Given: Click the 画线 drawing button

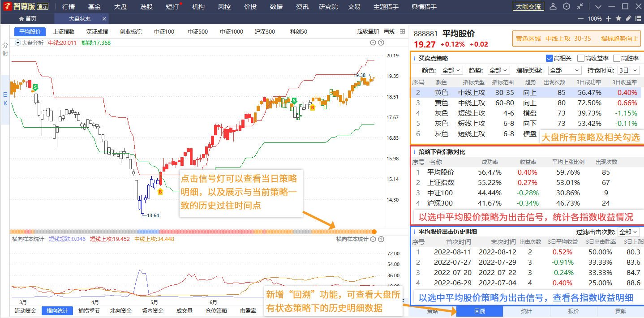Looking at the screenshot, I should tap(389, 31).
